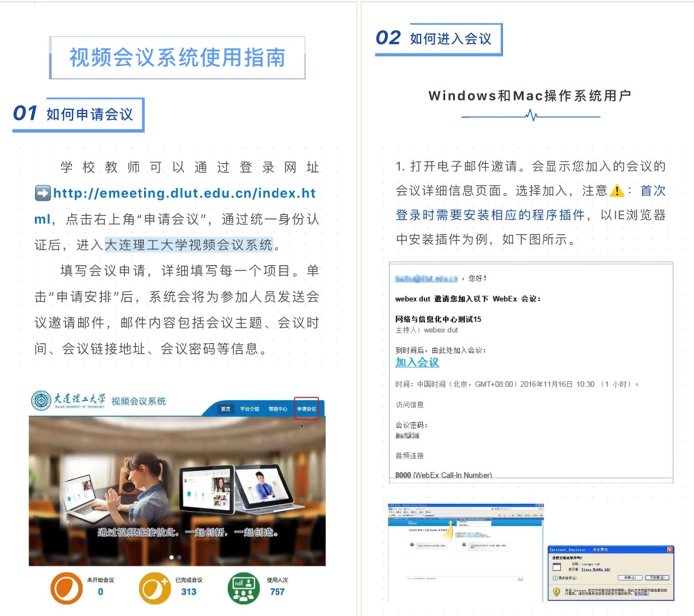The width and height of the screenshot is (694, 616).
Task: Click the blurred recipient email address
Action: coord(426,278)
